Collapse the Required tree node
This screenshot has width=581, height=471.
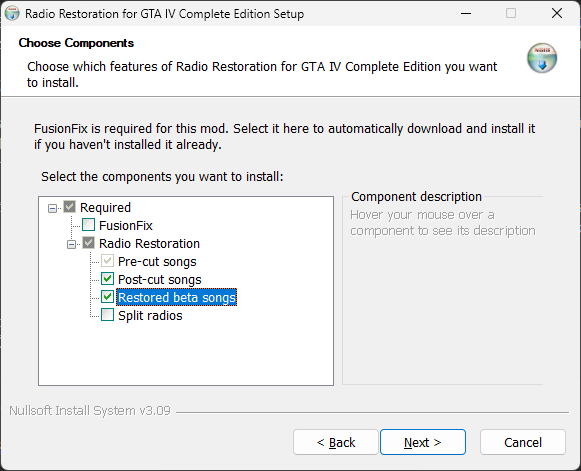click(x=52, y=208)
